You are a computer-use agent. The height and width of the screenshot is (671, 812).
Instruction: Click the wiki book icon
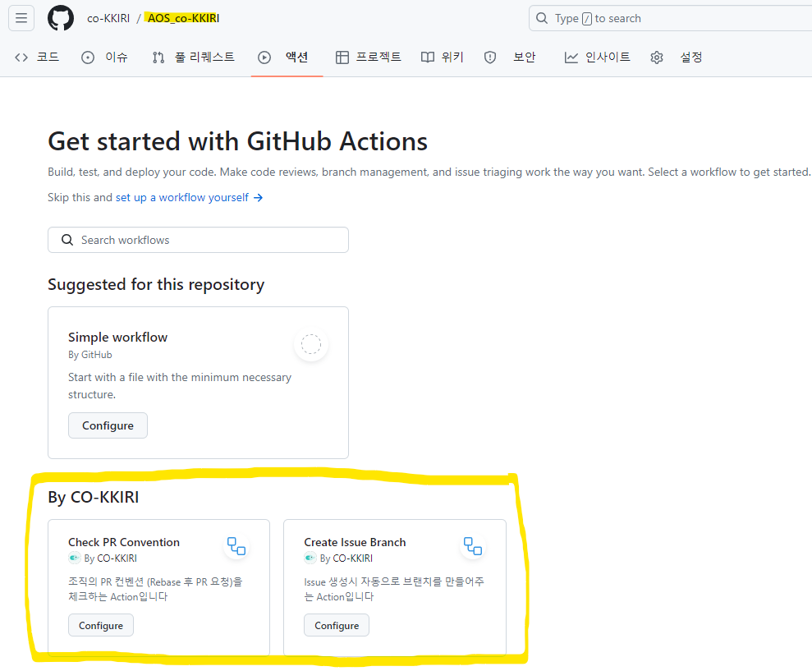[x=428, y=57]
